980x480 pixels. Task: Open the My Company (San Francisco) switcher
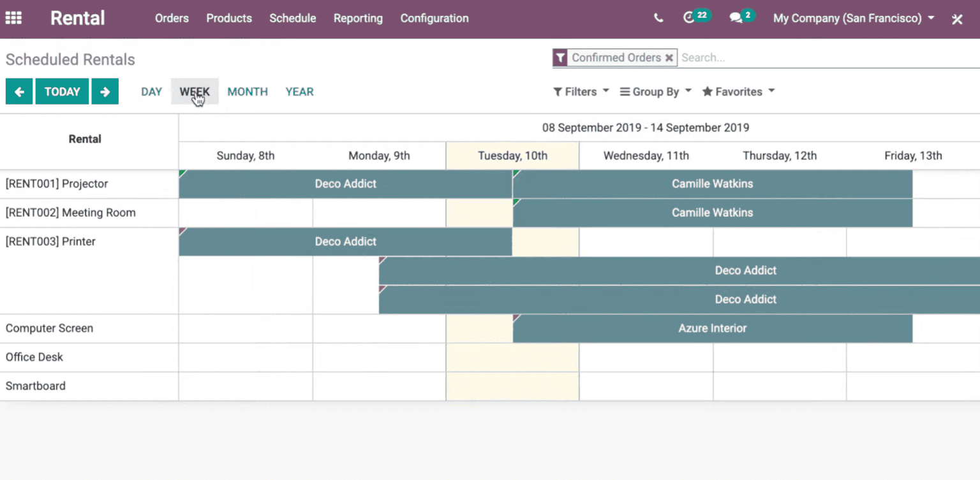tap(854, 18)
